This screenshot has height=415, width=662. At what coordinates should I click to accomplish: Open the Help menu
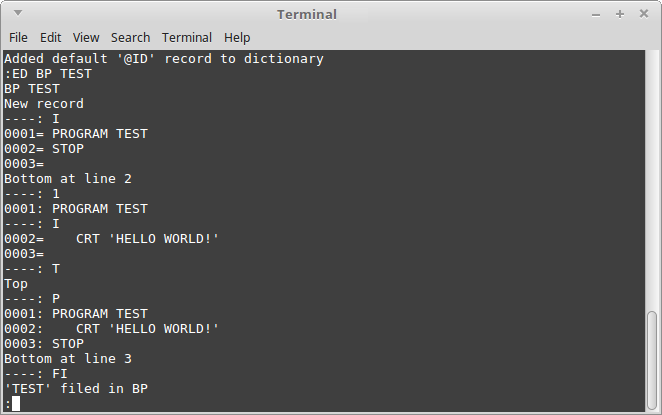237,38
